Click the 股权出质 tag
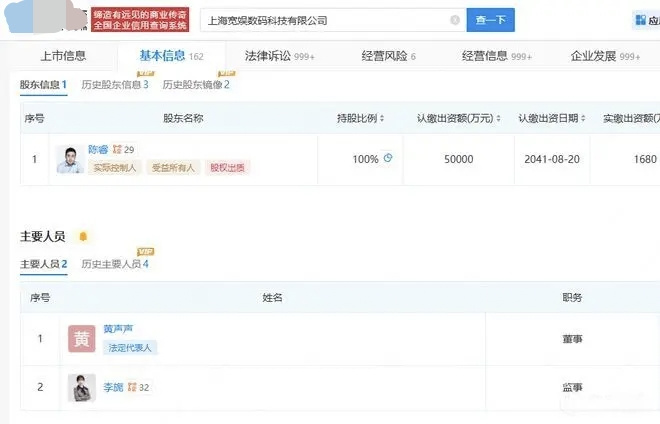The height and width of the screenshot is (424, 660). (x=227, y=168)
